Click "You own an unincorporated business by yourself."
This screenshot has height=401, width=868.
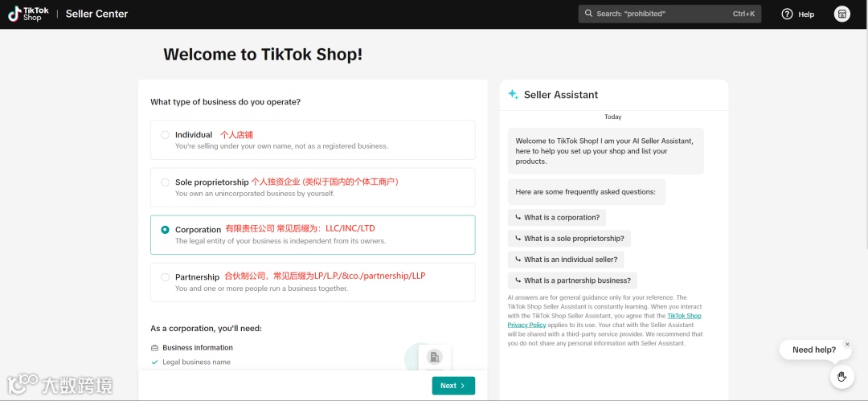coord(256,194)
